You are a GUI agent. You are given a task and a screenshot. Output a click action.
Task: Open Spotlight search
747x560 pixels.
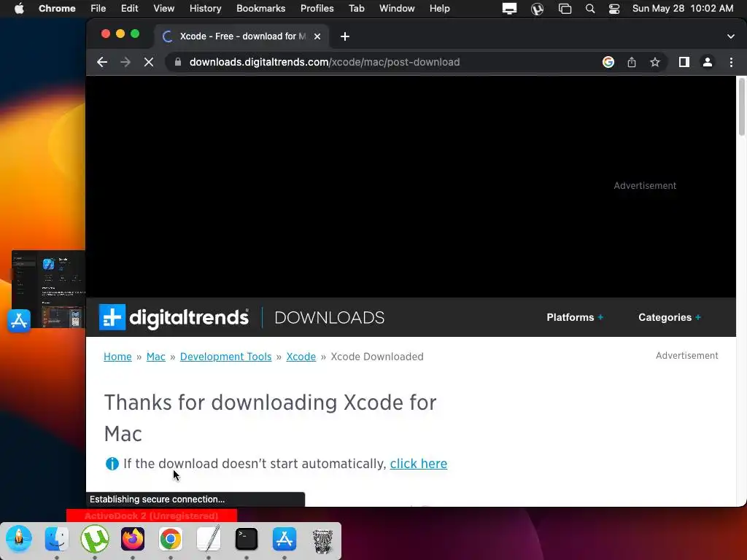click(x=589, y=9)
